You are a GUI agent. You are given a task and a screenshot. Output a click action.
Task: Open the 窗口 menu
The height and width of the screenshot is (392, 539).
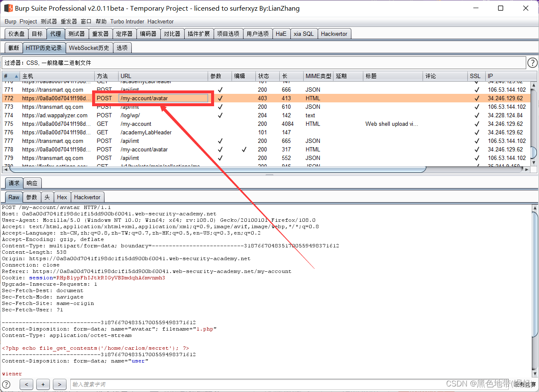point(86,21)
